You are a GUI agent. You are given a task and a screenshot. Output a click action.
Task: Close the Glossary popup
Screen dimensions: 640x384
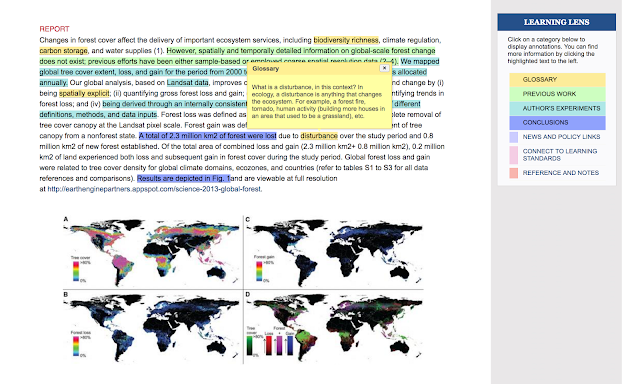point(384,68)
